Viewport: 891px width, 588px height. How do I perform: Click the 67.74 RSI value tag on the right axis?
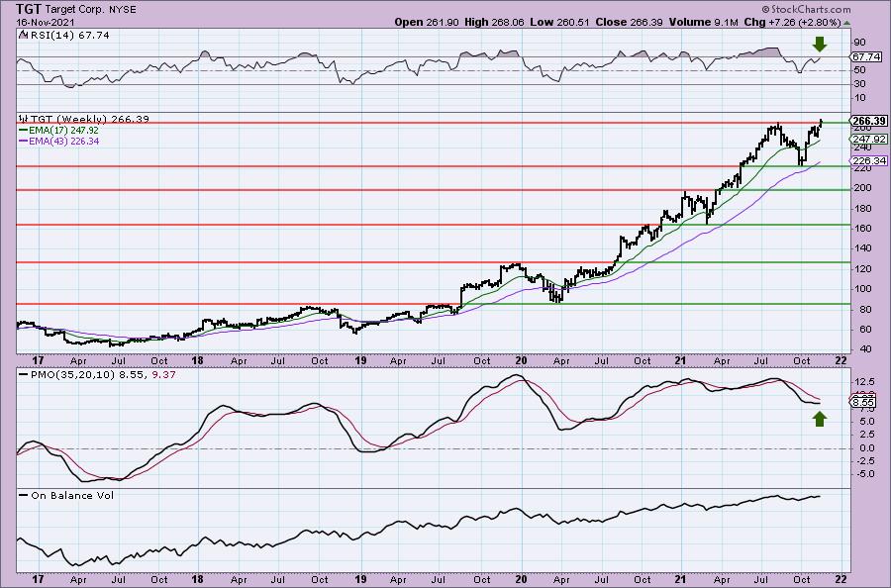point(866,56)
